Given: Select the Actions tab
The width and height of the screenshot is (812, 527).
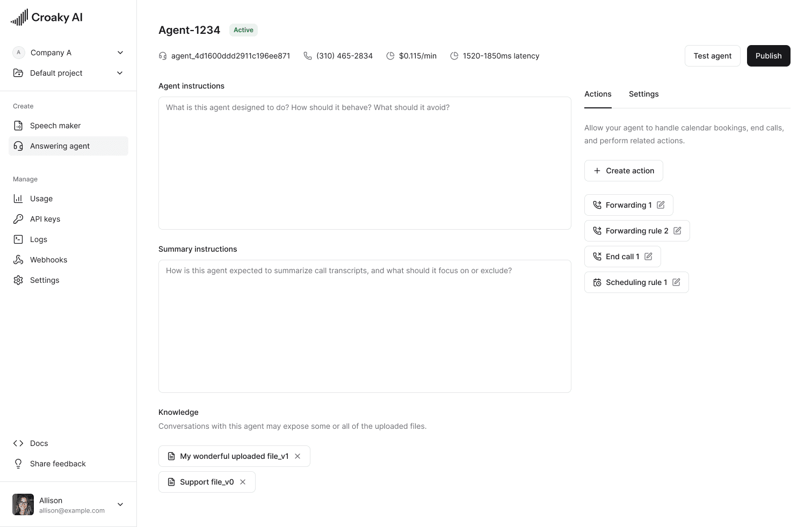Looking at the screenshot, I should click(598, 94).
